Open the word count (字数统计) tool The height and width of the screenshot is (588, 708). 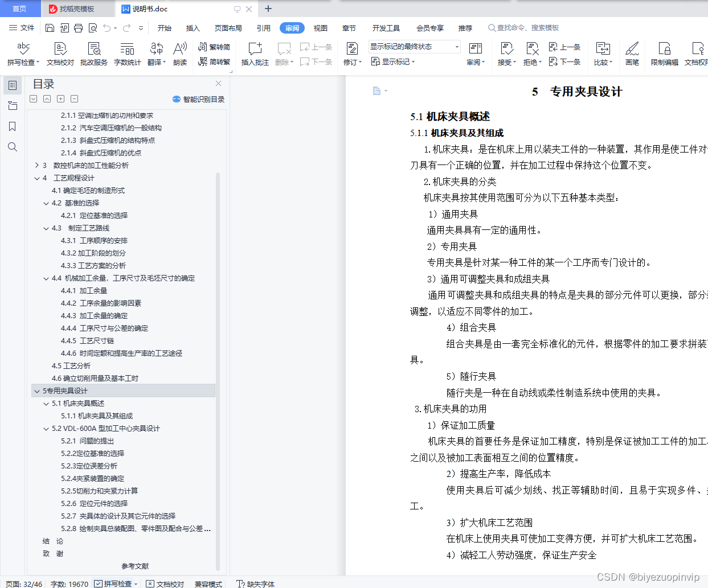click(x=128, y=54)
